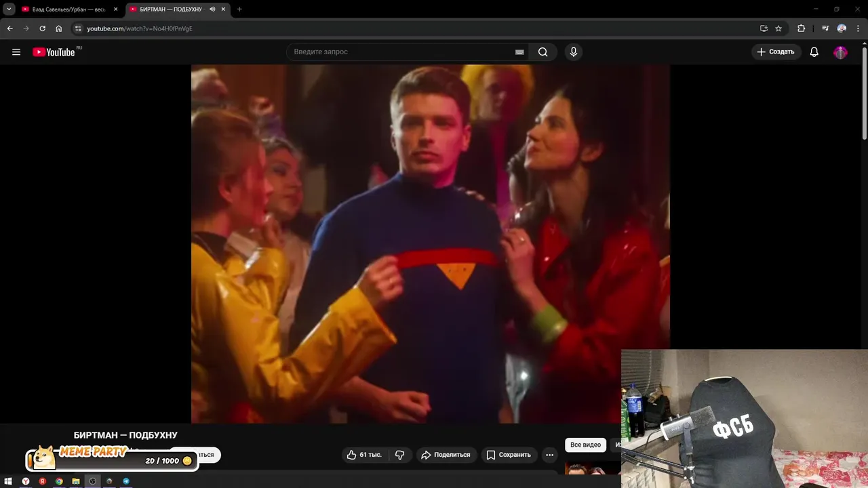Open the suggested video thumbnail below Все видео

click(x=593, y=469)
